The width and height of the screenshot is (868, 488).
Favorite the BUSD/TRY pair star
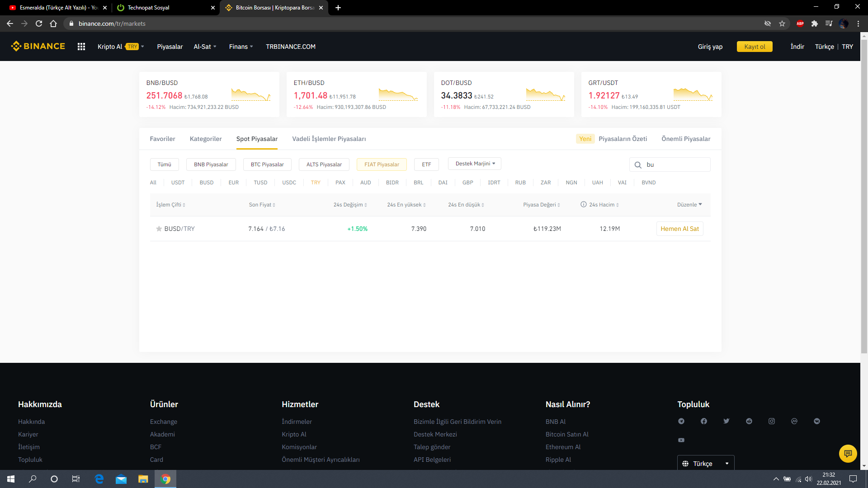(159, 229)
